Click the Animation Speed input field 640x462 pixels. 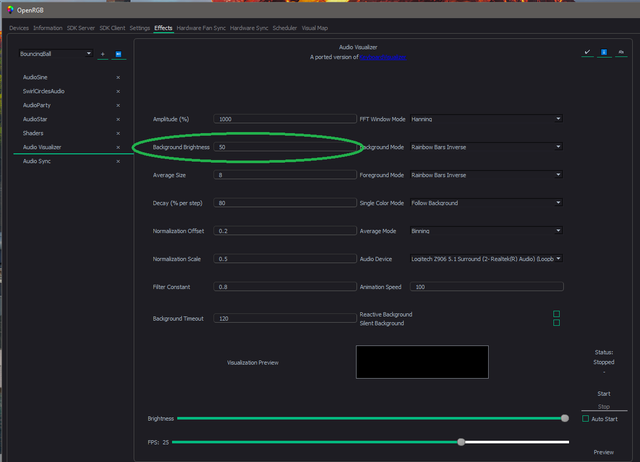(487, 287)
